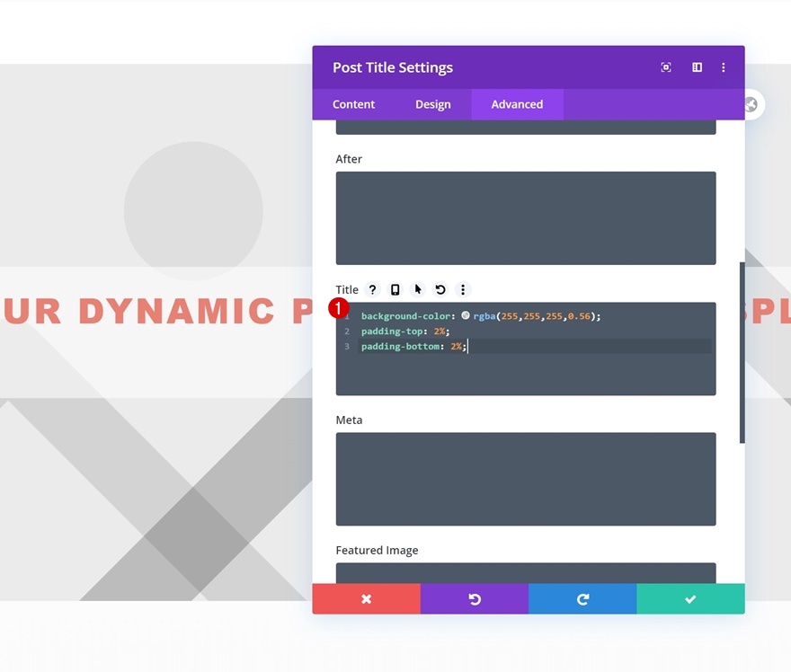Click the padding-top: 2% line
This screenshot has width=791, height=672.
click(x=405, y=332)
